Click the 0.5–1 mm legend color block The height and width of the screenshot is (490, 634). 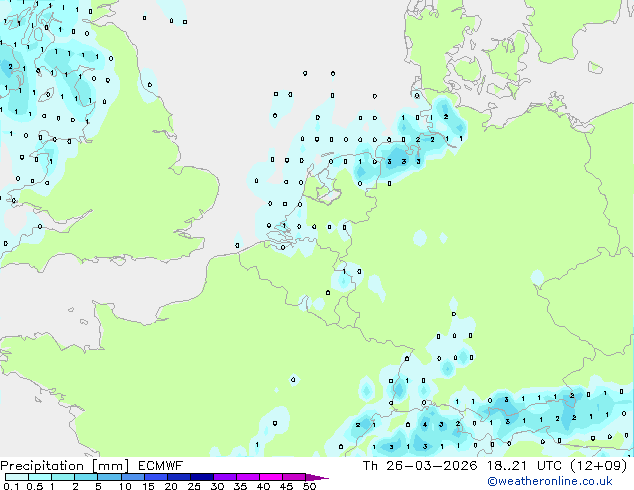pyautogui.click(x=40, y=477)
